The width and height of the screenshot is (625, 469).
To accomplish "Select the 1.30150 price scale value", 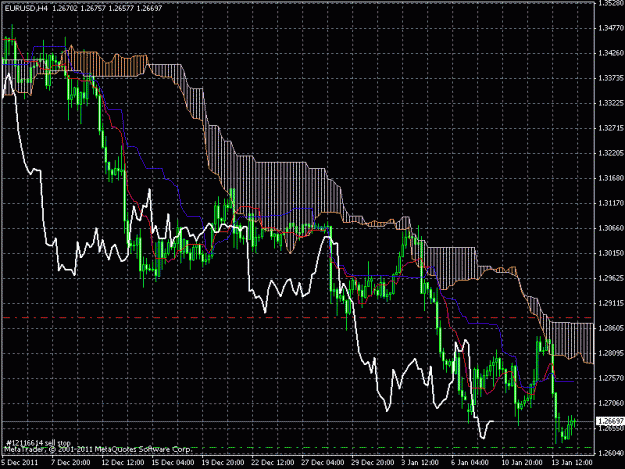I will click(611, 253).
